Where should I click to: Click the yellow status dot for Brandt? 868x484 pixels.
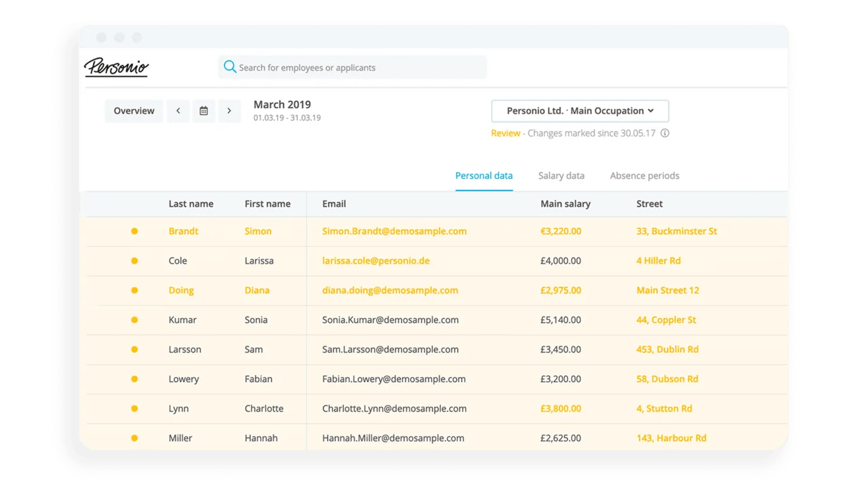[x=134, y=231]
